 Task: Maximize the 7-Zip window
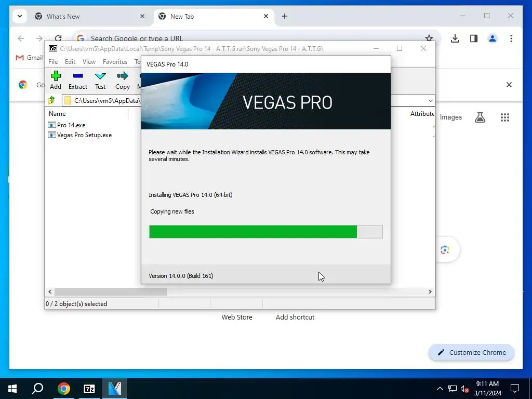(400, 48)
